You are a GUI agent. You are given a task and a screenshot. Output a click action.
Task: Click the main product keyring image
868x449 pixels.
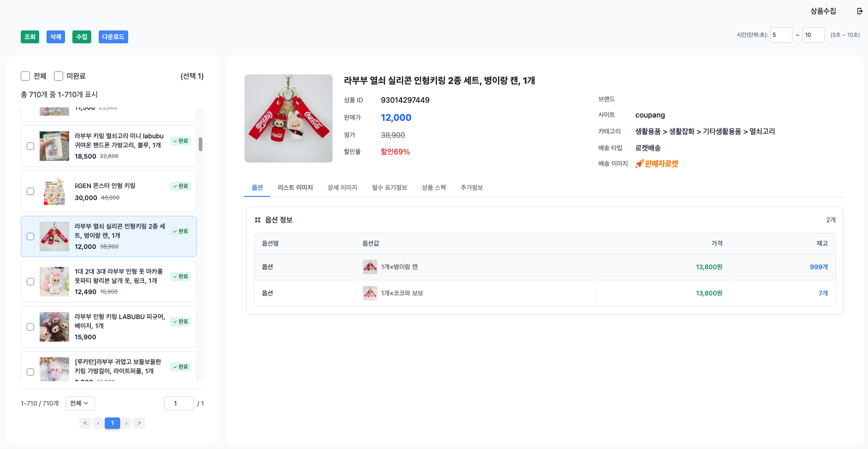(x=289, y=118)
